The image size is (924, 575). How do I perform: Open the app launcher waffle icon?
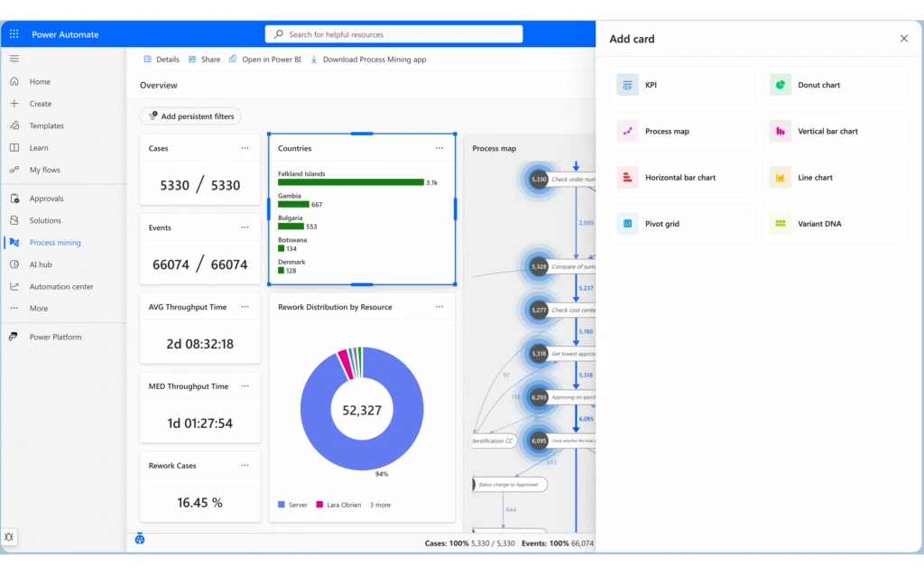[14, 34]
